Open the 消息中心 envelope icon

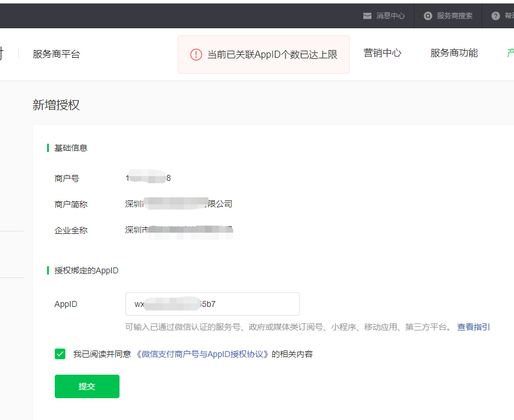click(x=367, y=16)
